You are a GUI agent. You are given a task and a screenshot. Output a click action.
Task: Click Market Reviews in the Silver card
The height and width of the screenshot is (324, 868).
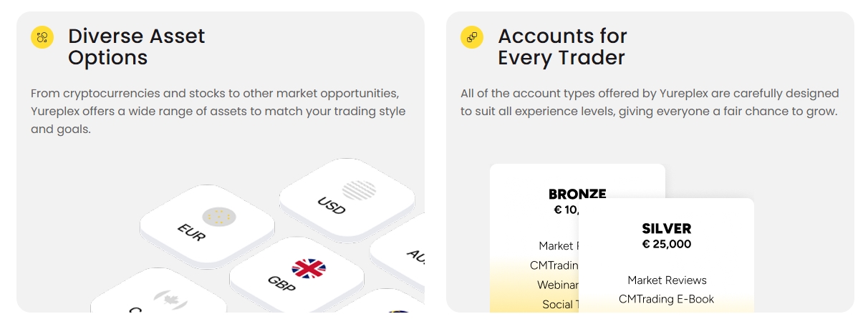[667, 280]
